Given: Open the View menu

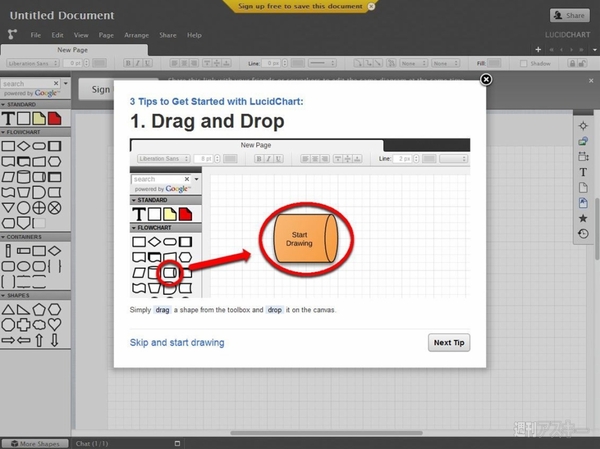Looking at the screenshot, I should click(81, 35).
